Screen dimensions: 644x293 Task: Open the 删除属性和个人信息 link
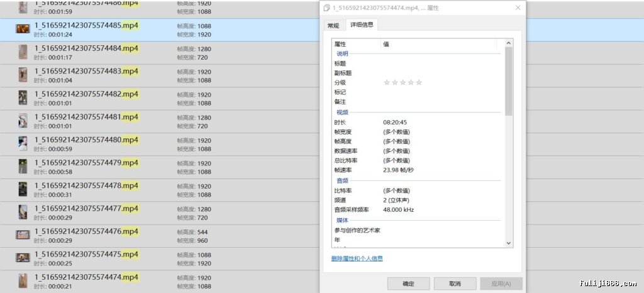click(x=357, y=258)
